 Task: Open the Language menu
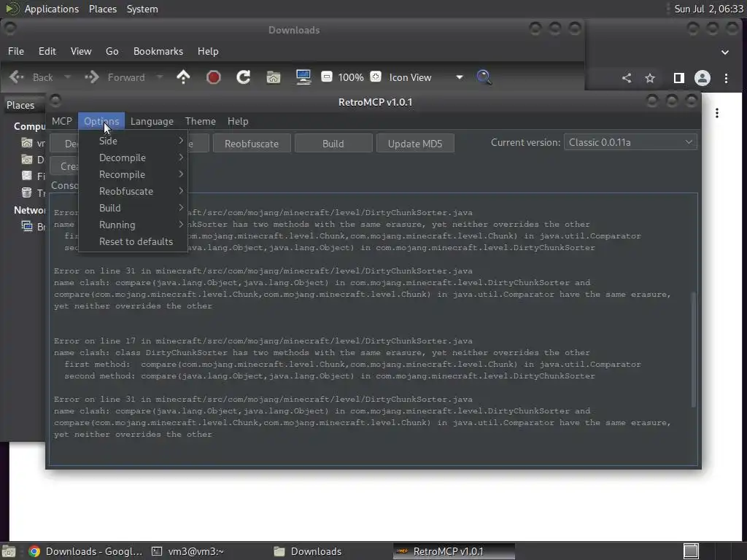(152, 122)
